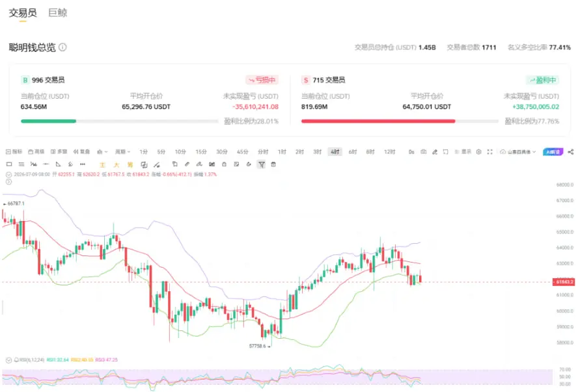Click the 64,750.01 USDT average price
Image resolution: width=576 pixels, height=392 pixels.
coord(427,107)
